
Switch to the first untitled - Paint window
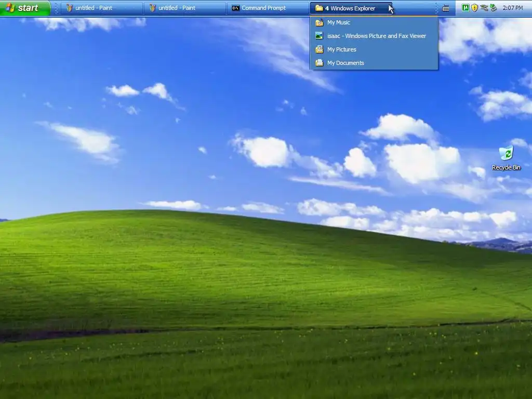coord(101,8)
